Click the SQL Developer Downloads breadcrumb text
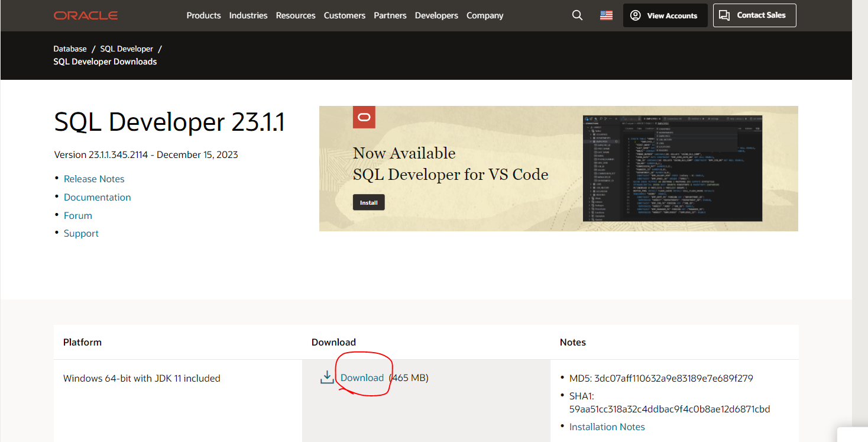This screenshot has height=442, width=868. [x=105, y=62]
